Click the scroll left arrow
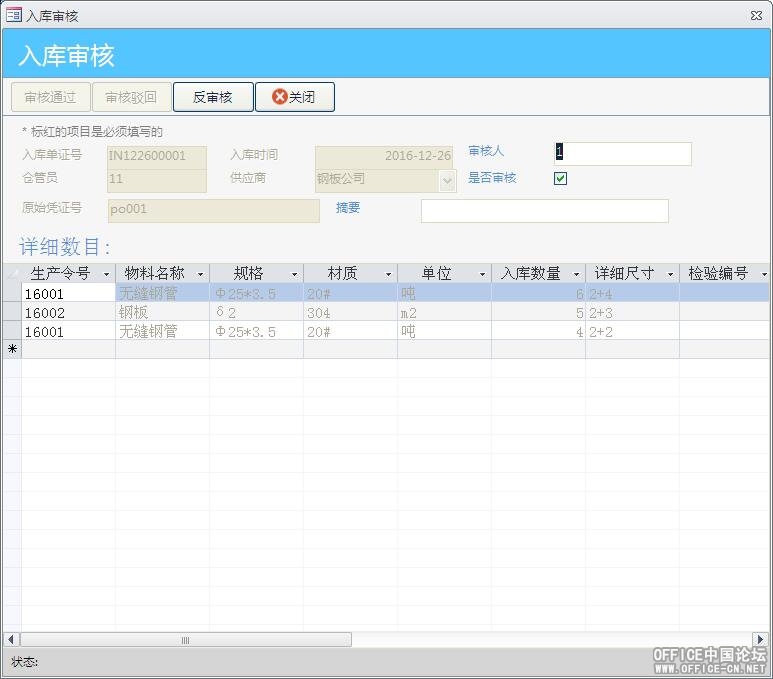 11,640
